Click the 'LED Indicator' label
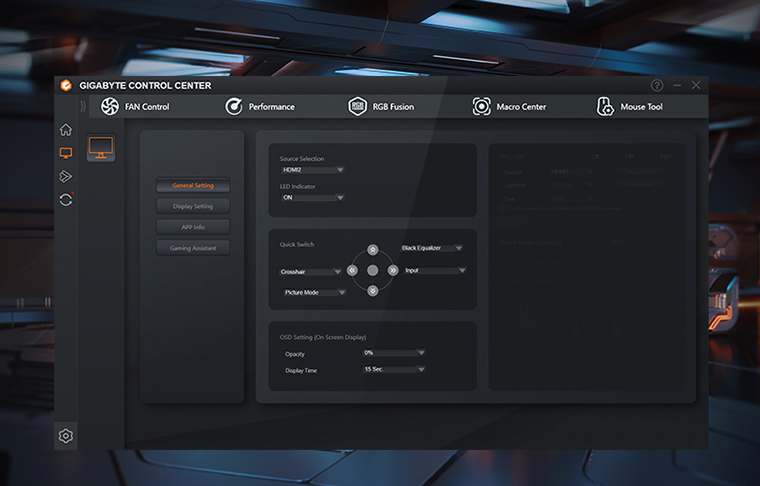Image resolution: width=760 pixels, height=486 pixels. click(297, 186)
